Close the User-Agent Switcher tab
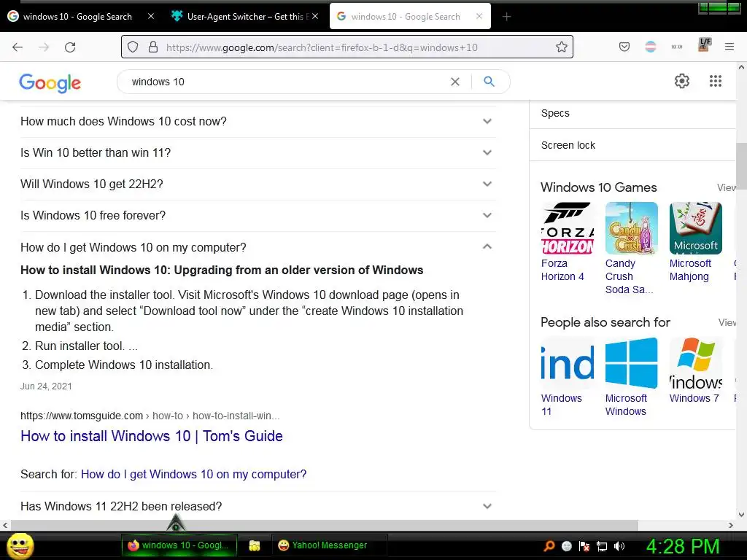 point(315,16)
